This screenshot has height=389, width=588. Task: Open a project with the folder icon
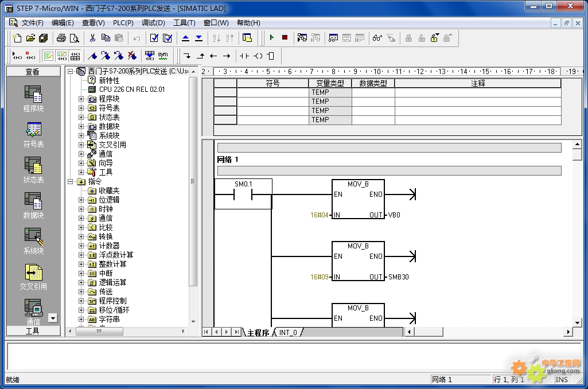click(x=30, y=38)
